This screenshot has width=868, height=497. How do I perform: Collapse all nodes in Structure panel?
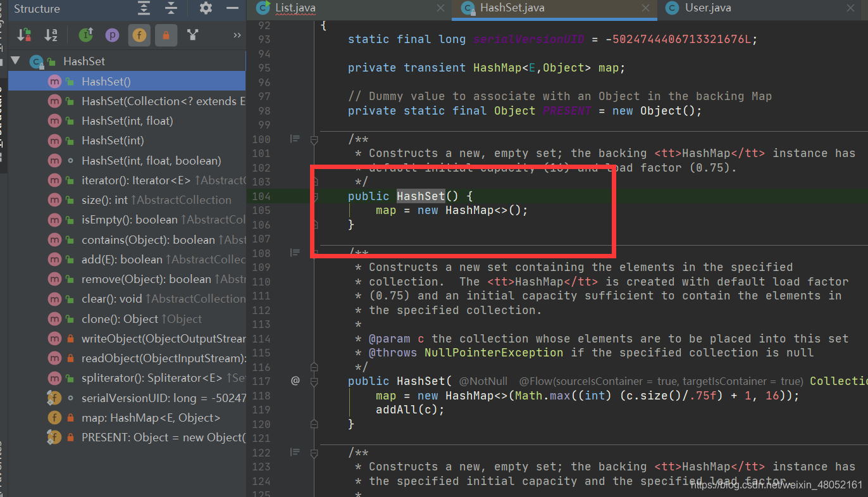(171, 8)
